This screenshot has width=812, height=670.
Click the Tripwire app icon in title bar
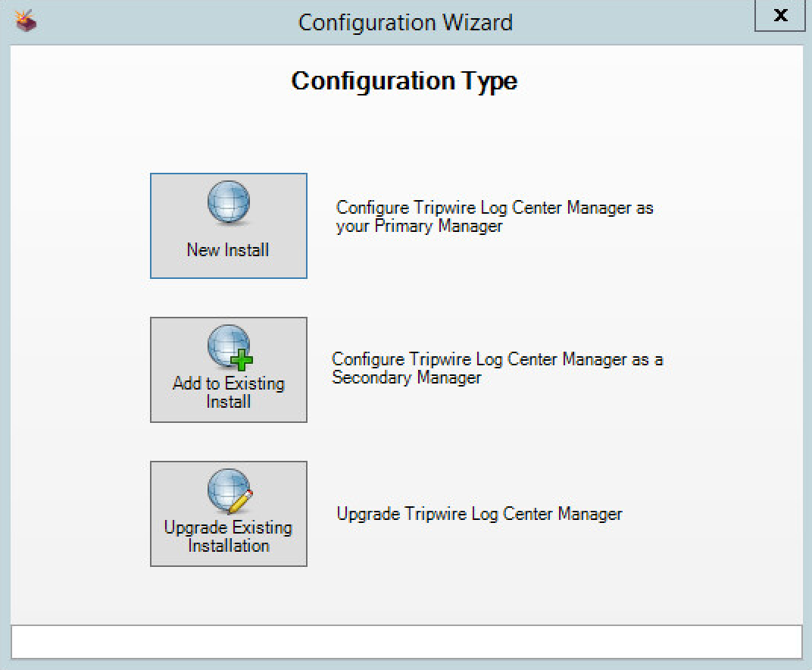click(27, 22)
